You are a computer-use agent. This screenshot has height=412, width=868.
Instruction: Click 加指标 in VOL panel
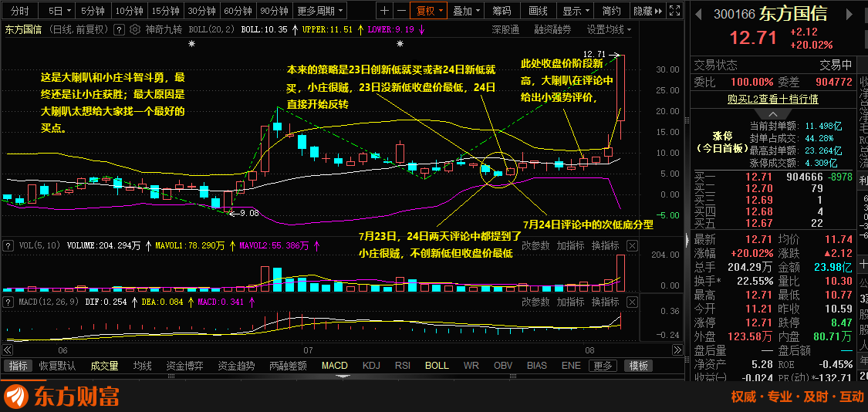click(x=570, y=245)
